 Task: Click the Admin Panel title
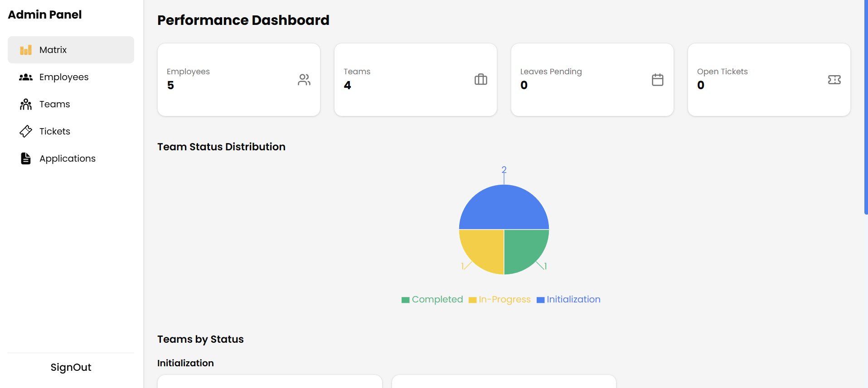[x=45, y=14]
